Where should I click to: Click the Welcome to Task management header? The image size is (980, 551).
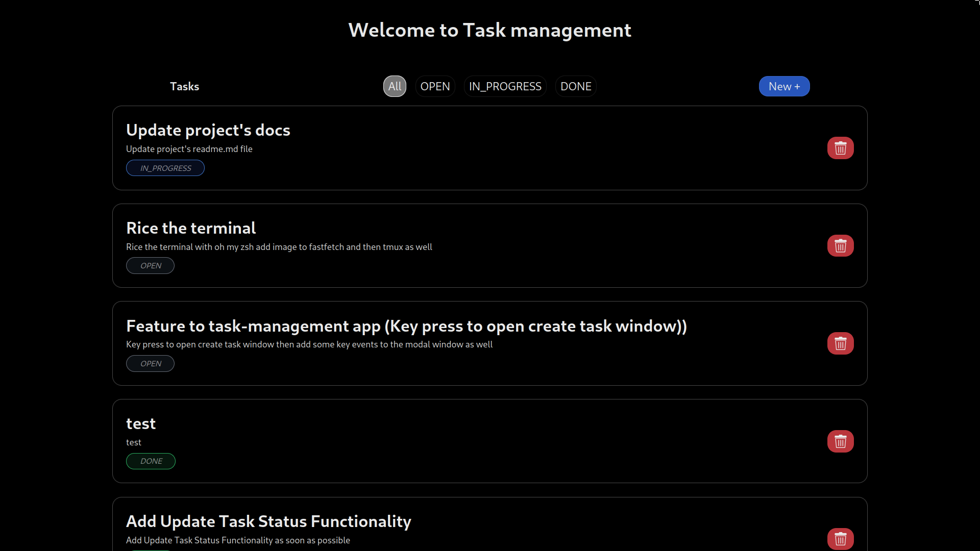pos(489,30)
